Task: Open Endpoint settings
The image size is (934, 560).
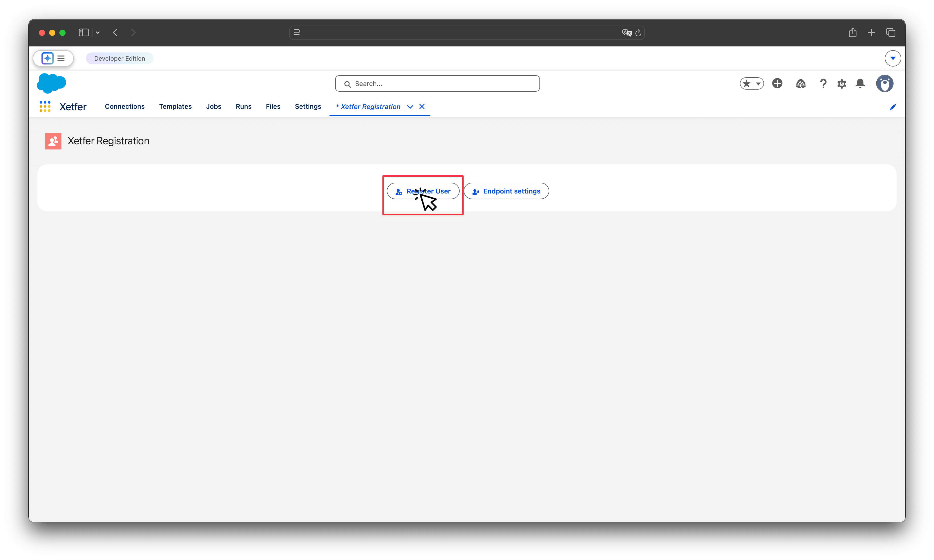Action: pos(506,191)
